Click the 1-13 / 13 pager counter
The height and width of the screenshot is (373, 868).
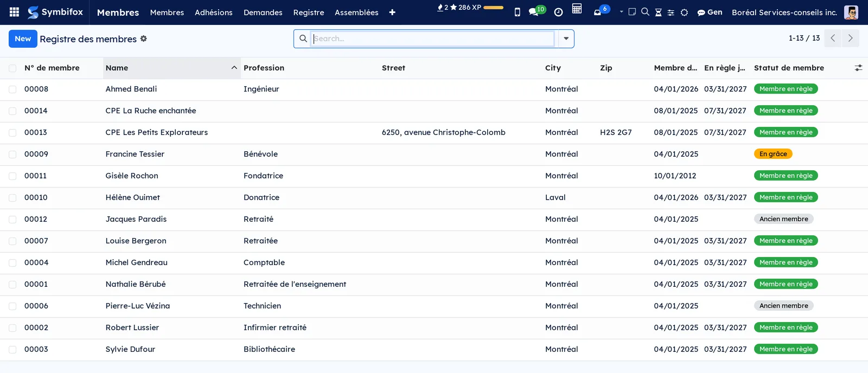click(x=804, y=38)
